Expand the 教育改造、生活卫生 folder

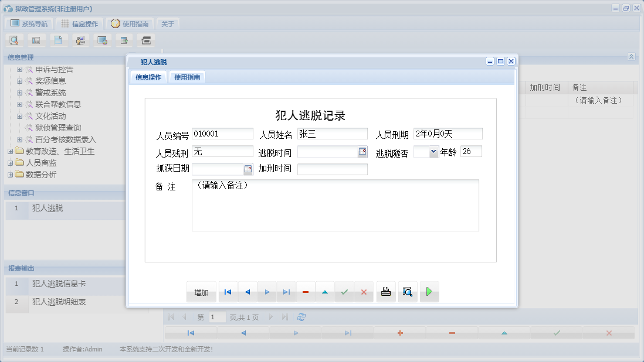11,151
